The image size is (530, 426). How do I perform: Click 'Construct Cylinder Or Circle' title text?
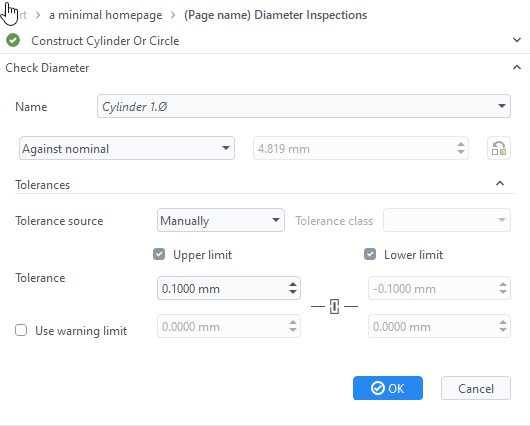point(105,41)
